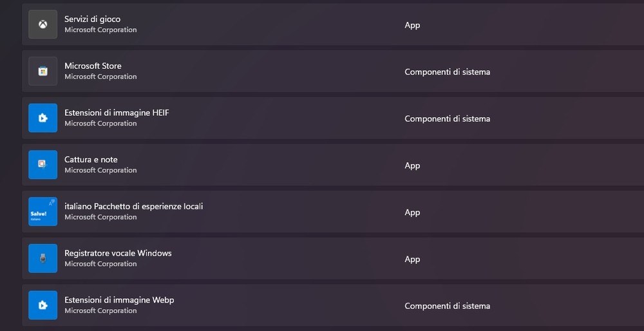Click the Cattura e note snip icon
The image size is (644, 331).
(x=43, y=165)
